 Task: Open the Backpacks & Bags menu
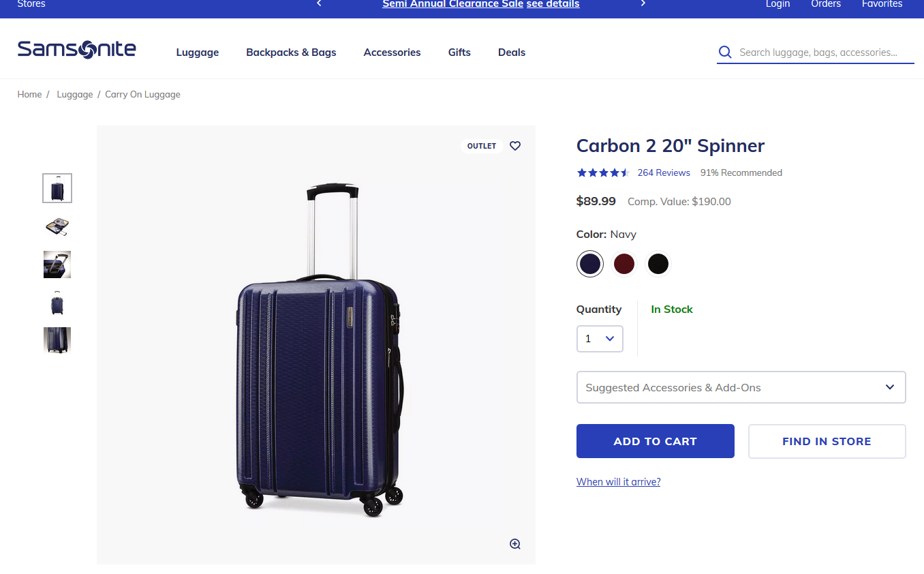click(x=291, y=52)
